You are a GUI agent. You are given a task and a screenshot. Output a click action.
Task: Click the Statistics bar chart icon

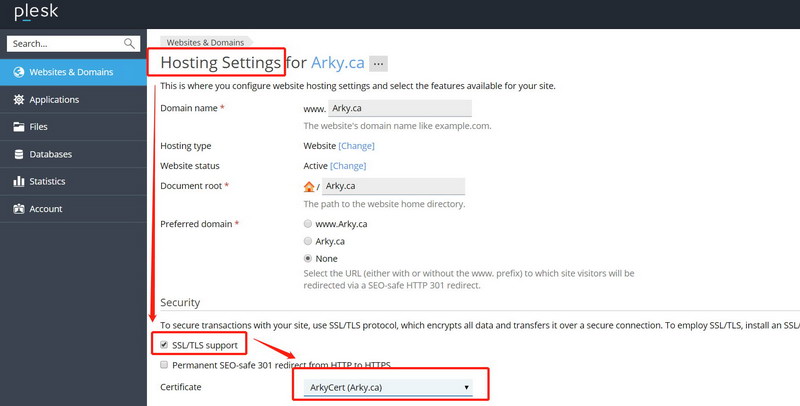19,181
